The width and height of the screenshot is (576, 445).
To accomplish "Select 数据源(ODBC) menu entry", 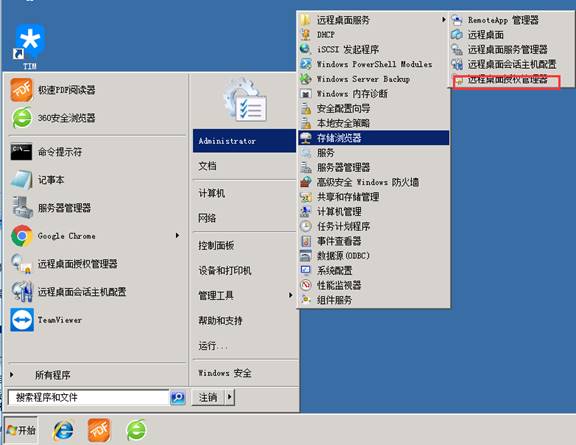I will pyautogui.click(x=374, y=256).
